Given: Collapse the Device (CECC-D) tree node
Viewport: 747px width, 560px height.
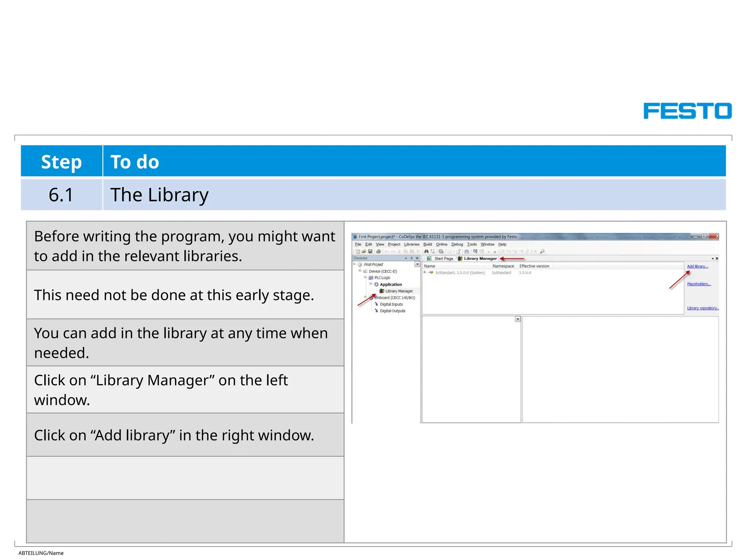Looking at the screenshot, I should [x=360, y=271].
